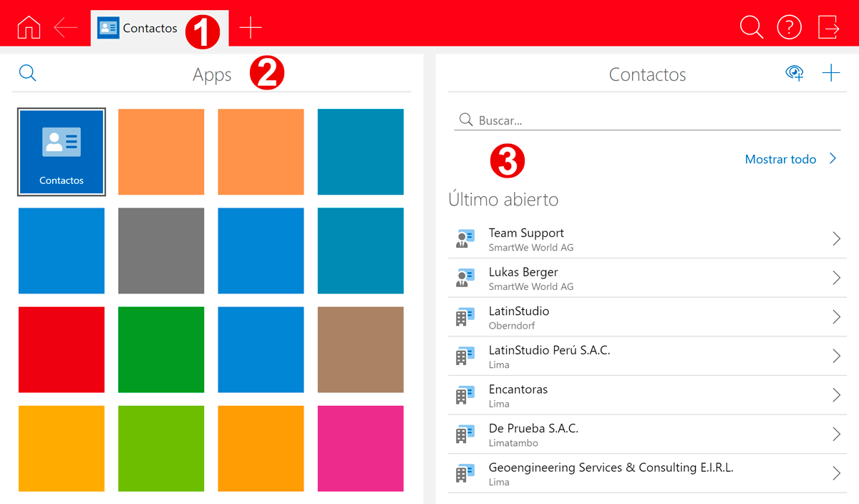Viewport: 859px width, 504px height.
Task: Expand the Team Support entry chevron
Action: [836, 239]
